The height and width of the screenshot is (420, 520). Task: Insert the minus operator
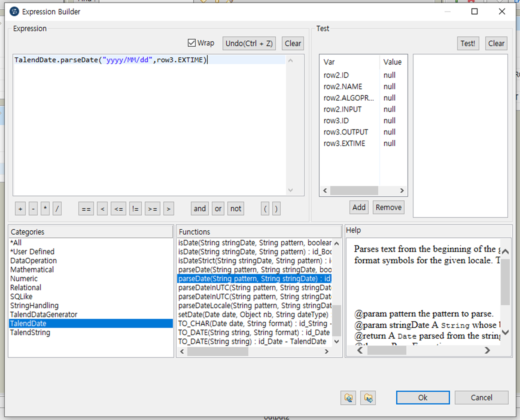click(x=33, y=209)
